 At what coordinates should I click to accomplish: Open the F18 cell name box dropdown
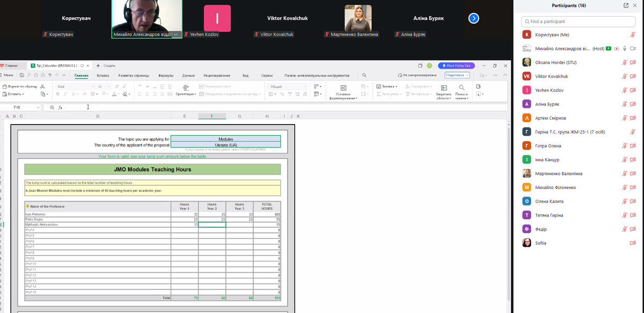(38, 107)
